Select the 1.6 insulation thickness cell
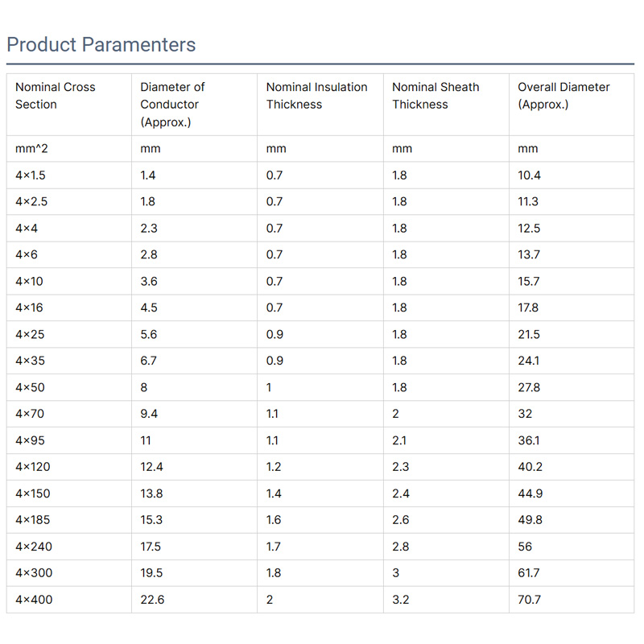The height and width of the screenshot is (644, 644). 274,520
